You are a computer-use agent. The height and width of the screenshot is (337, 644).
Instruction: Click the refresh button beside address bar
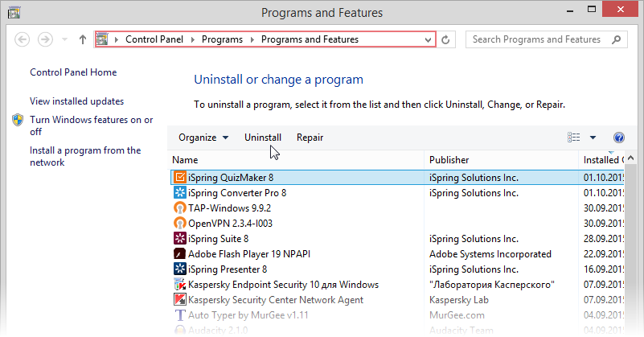click(446, 39)
